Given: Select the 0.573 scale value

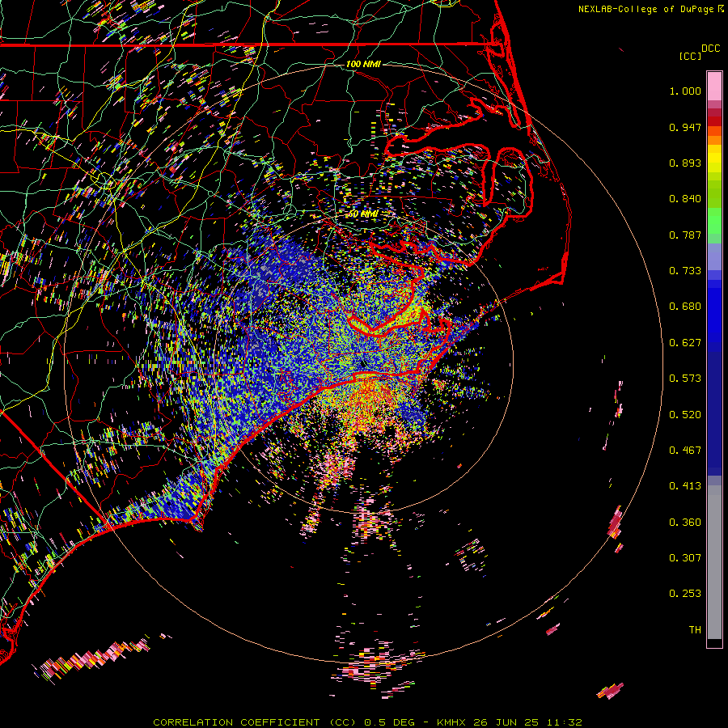Looking at the screenshot, I should click(685, 379).
